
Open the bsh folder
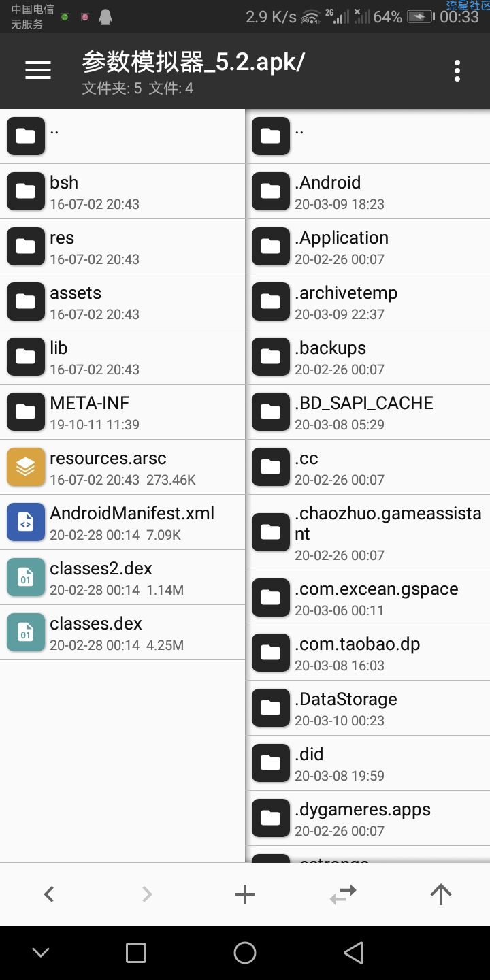coord(122,191)
